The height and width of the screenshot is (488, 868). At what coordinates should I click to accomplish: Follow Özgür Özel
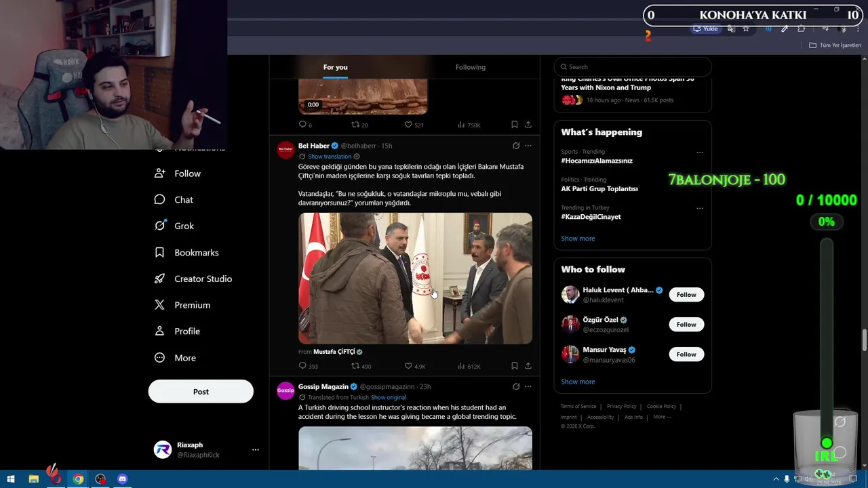click(686, 325)
